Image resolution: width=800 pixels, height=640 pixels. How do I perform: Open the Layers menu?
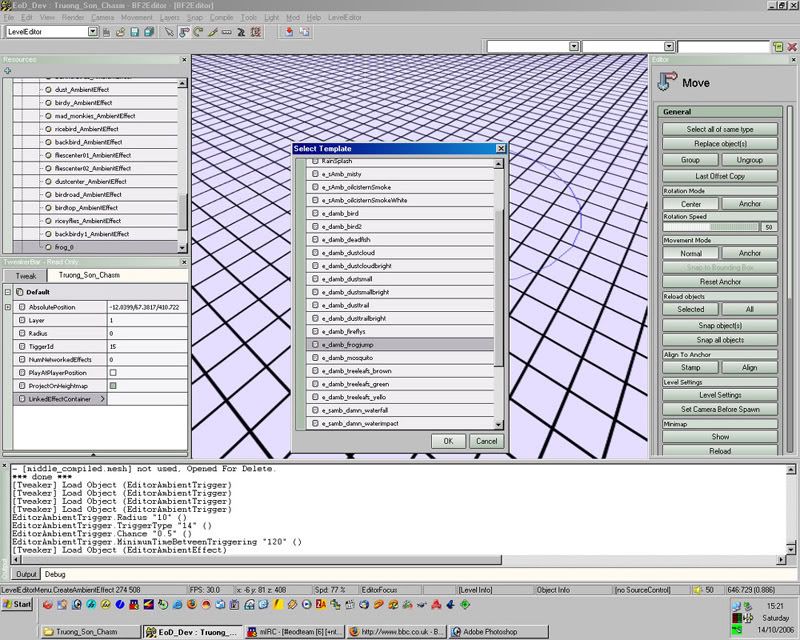169,17
